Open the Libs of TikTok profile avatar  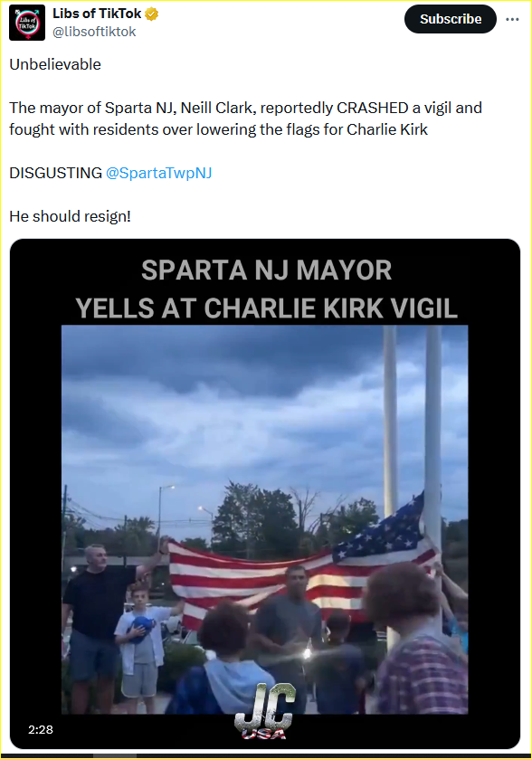(x=27, y=23)
